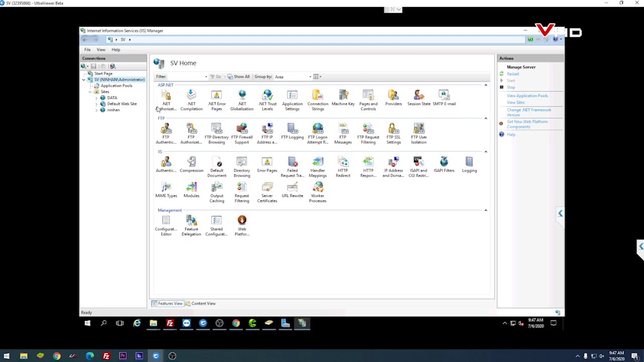
Task: Collapse the SV (NINHAN\Administrator) server node
Action: [x=84, y=79]
